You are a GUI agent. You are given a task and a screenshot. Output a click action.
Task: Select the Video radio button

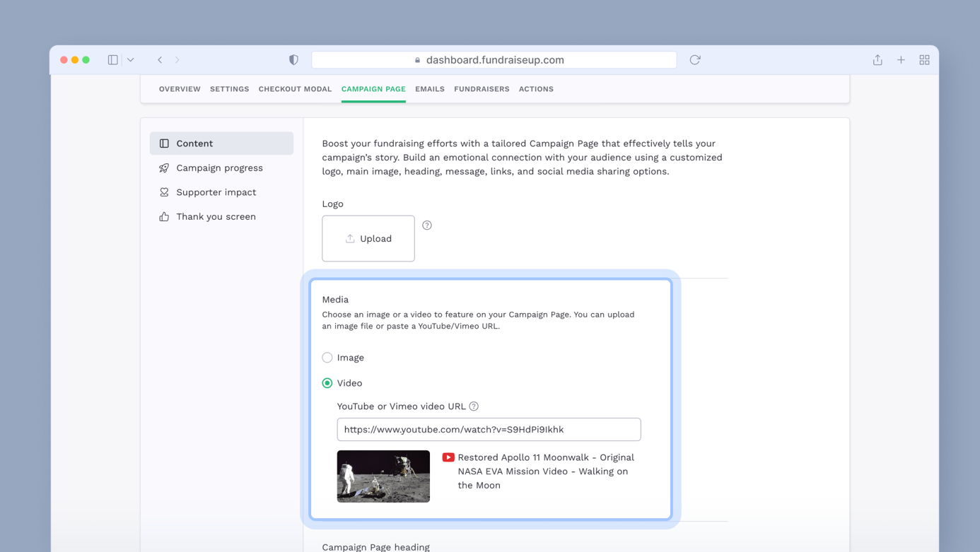coord(327,383)
